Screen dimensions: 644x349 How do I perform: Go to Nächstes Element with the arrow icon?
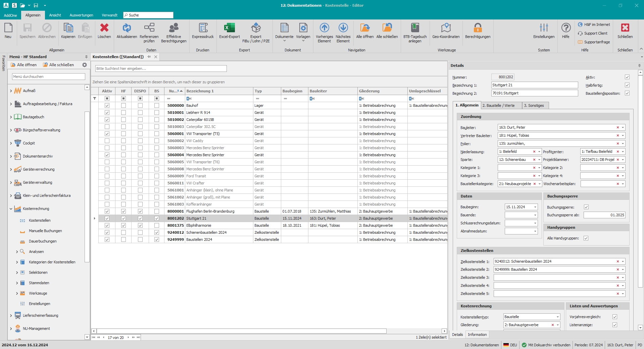(x=343, y=28)
